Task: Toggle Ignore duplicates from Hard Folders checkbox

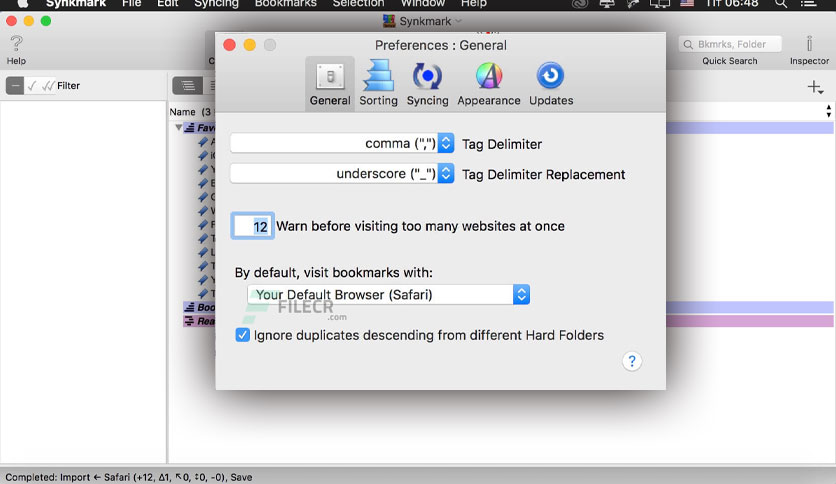Action: click(x=243, y=335)
